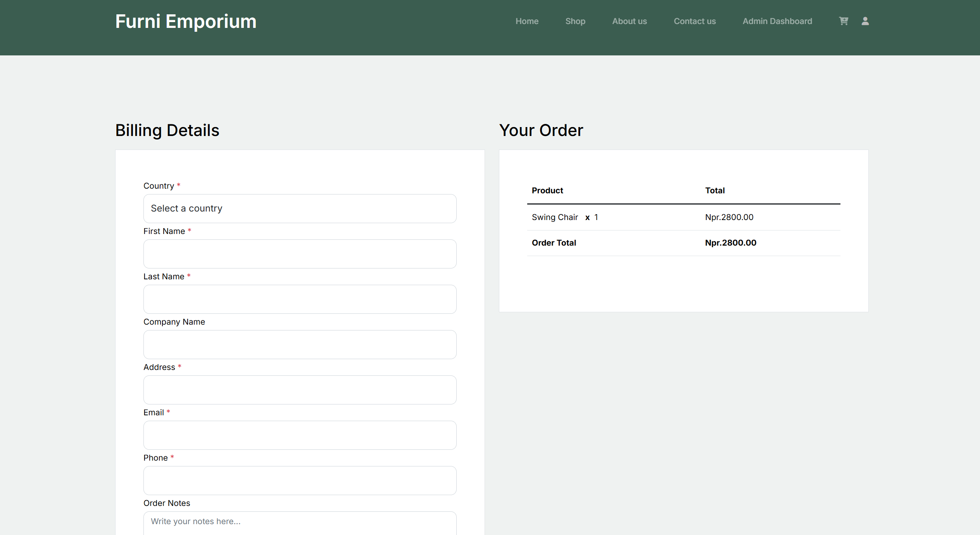Focus the Last Name field
The width and height of the screenshot is (980, 535).
pyautogui.click(x=300, y=299)
